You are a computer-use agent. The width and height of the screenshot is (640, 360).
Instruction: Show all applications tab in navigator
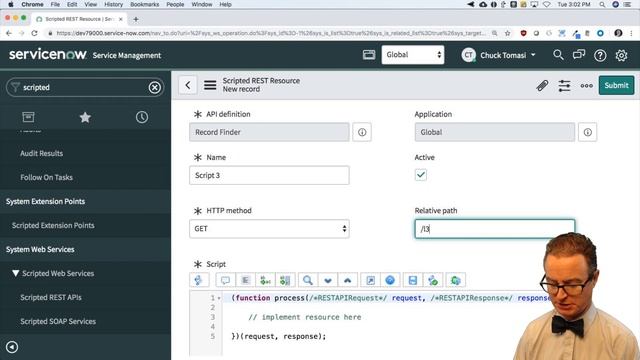[28, 117]
